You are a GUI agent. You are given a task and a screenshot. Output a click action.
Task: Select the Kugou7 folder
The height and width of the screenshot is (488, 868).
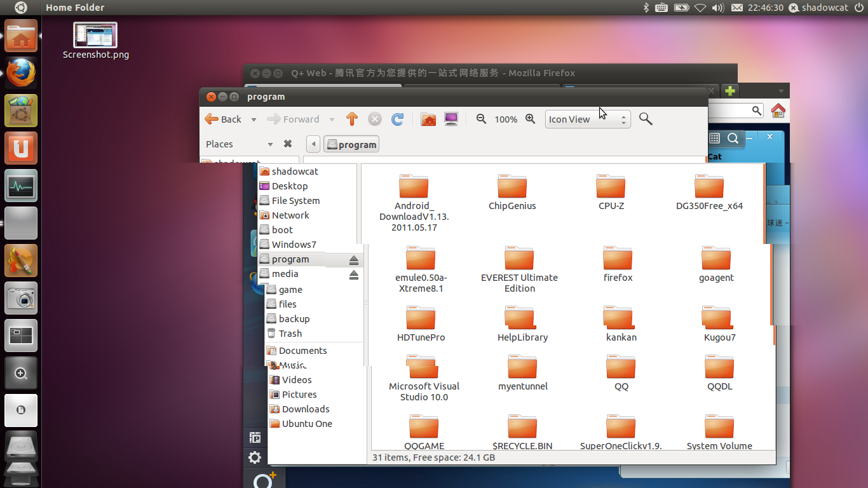pyautogui.click(x=719, y=324)
